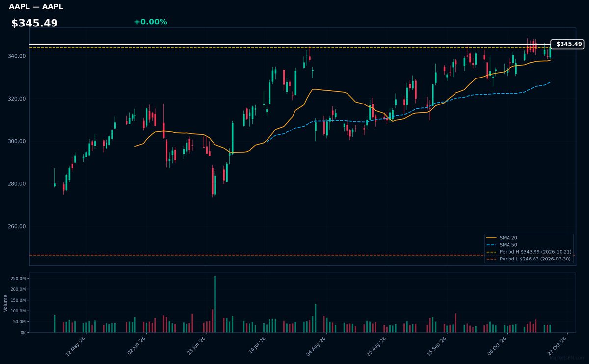Click the 280.00 price axis label
The width and height of the screenshot is (589, 364).
[x=17, y=184]
